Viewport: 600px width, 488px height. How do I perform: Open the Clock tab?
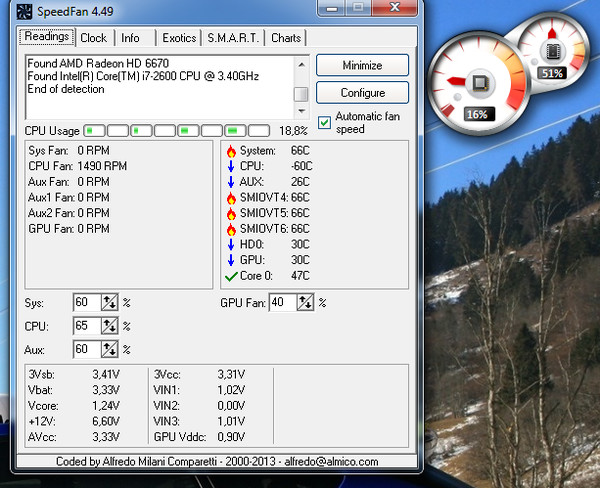pyautogui.click(x=94, y=38)
